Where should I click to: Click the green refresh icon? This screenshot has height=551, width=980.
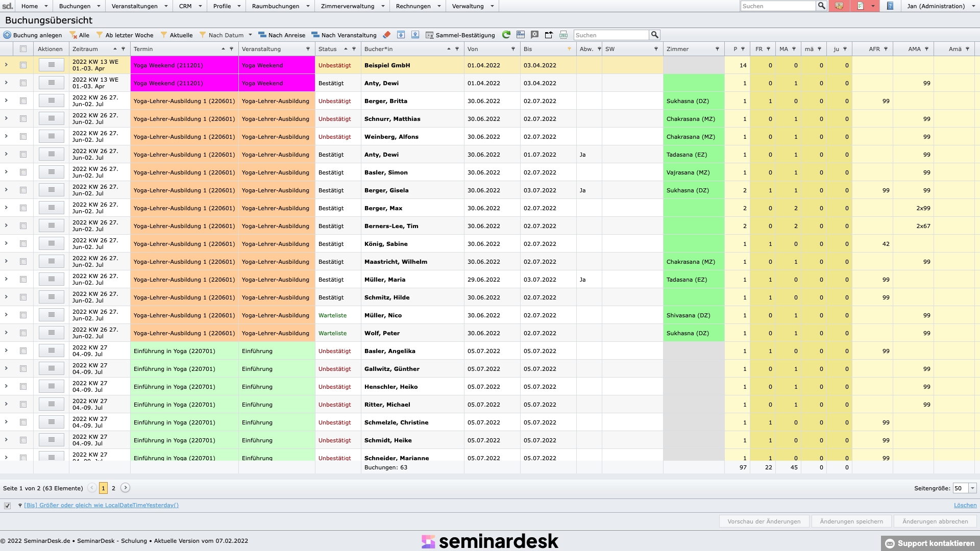pos(506,35)
